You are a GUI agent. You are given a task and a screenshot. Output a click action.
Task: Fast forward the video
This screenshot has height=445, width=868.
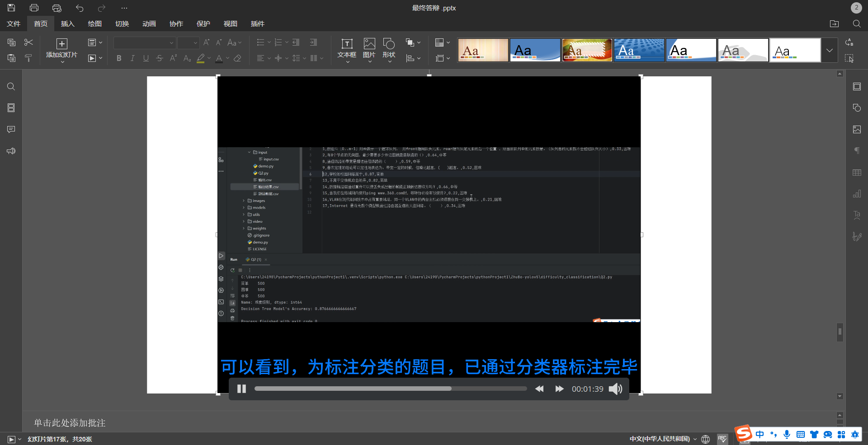(x=559, y=389)
